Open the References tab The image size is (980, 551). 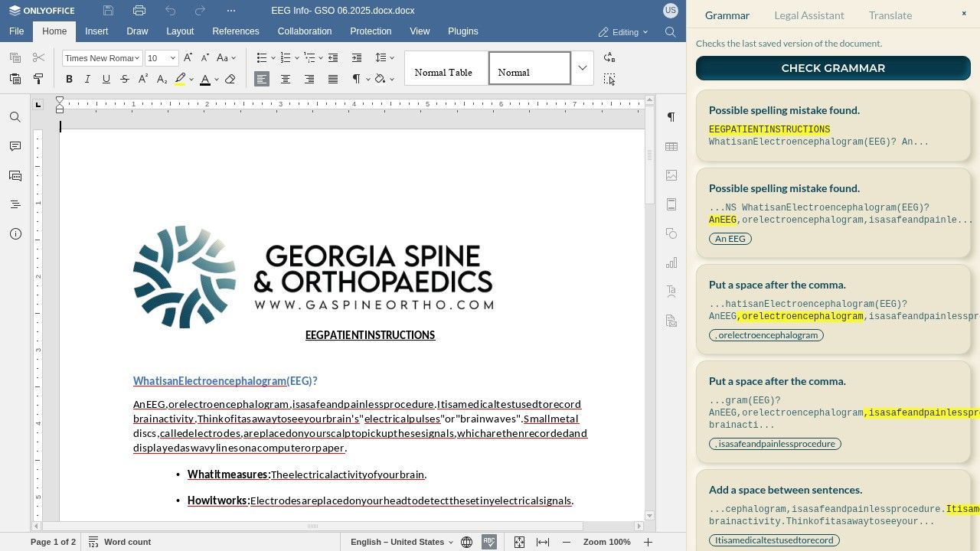tap(236, 31)
